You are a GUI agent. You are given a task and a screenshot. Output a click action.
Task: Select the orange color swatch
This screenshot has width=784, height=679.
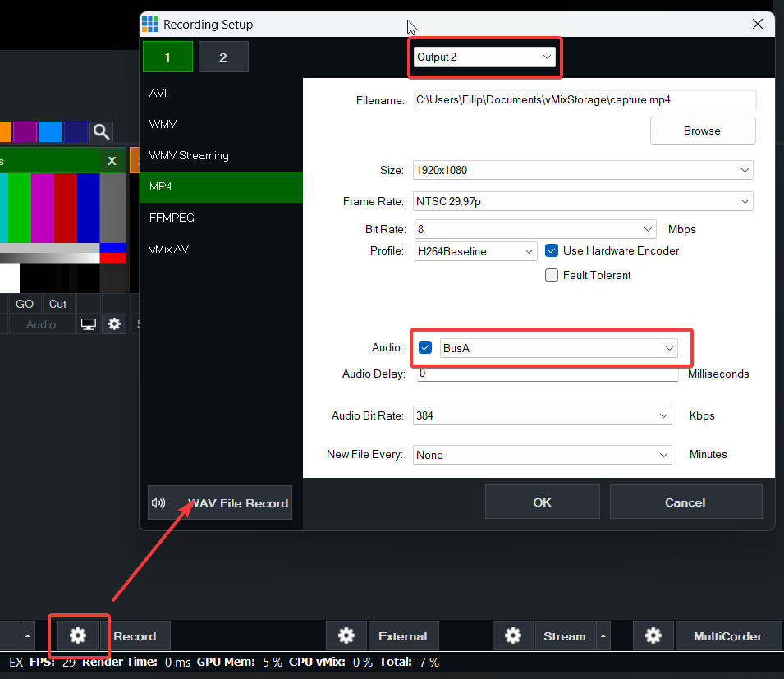(x=5, y=132)
